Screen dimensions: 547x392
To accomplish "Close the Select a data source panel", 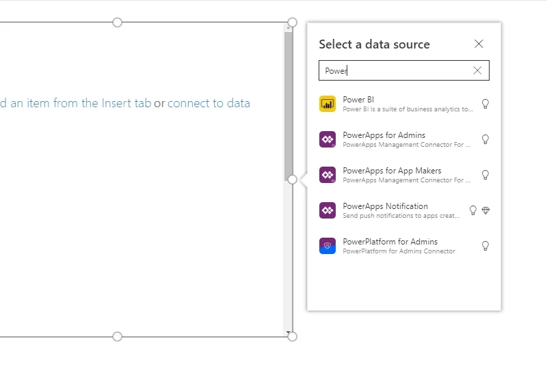I will point(479,44).
